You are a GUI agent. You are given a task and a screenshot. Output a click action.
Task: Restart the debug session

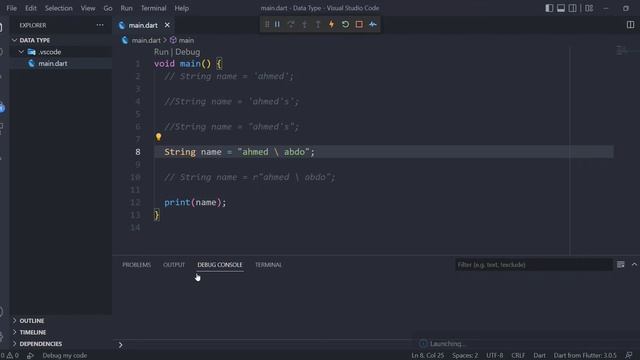345,24
